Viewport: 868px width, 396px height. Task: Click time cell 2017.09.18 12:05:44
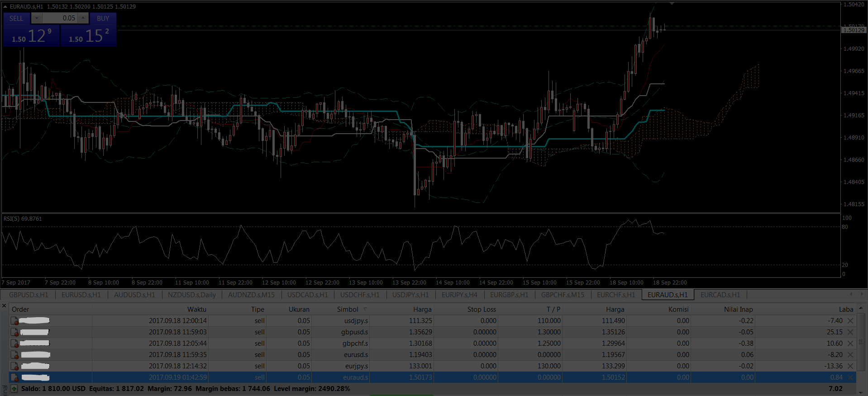178,343
